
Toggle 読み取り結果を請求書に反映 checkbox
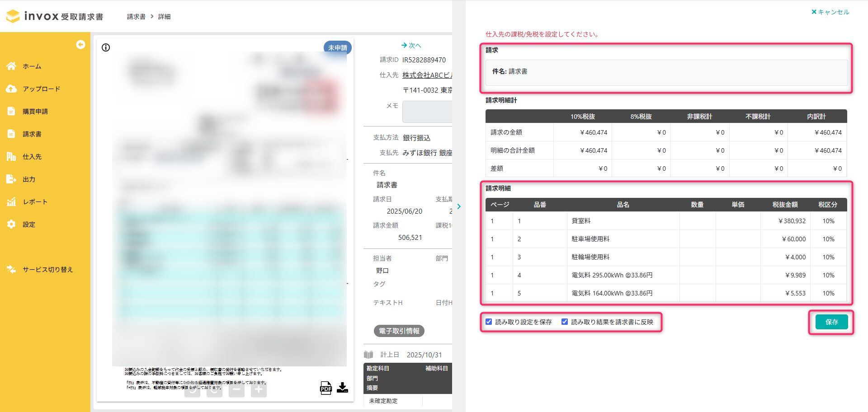pyautogui.click(x=565, y=322)
